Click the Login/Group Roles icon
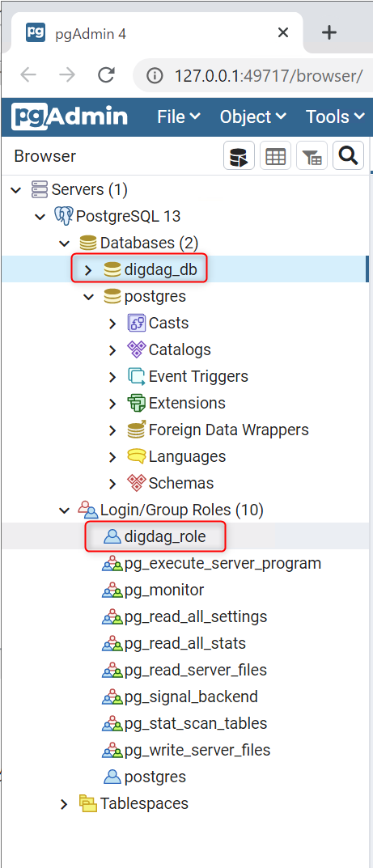373x868 pixels. click(x=88, y=510)
